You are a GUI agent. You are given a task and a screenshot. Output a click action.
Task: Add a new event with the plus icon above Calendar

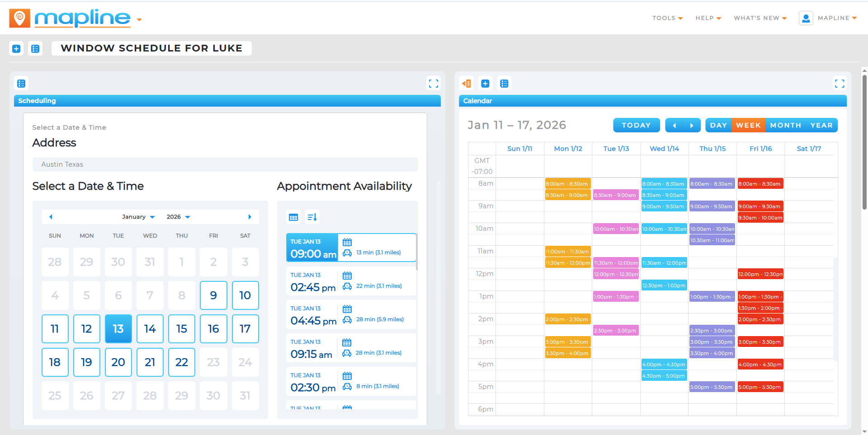click(485, 84)
